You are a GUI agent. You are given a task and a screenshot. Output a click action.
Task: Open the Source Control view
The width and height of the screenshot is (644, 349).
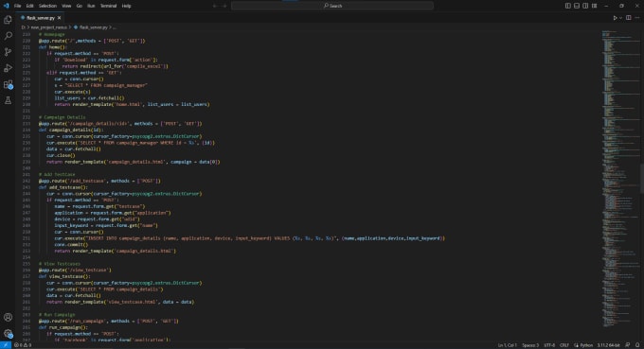pos(8,52)
